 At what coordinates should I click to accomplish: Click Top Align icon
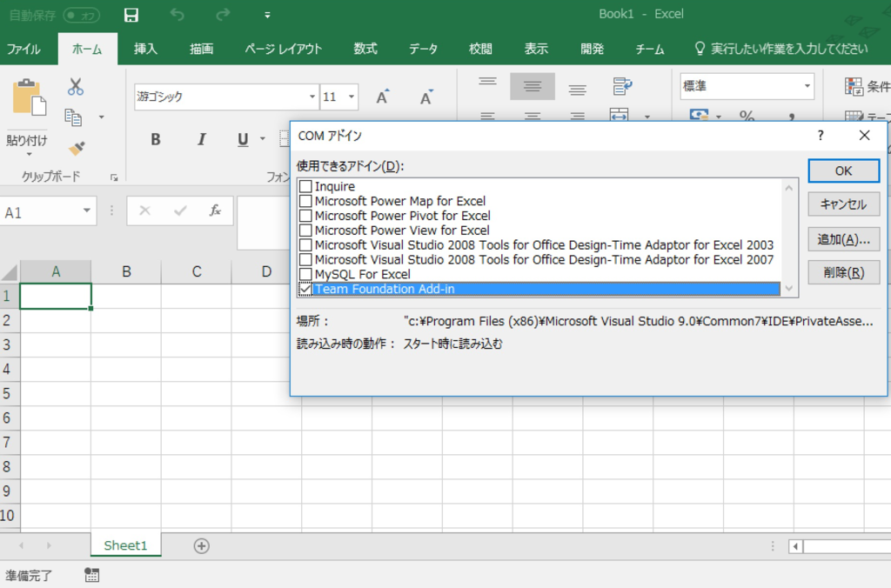(487, 82)
